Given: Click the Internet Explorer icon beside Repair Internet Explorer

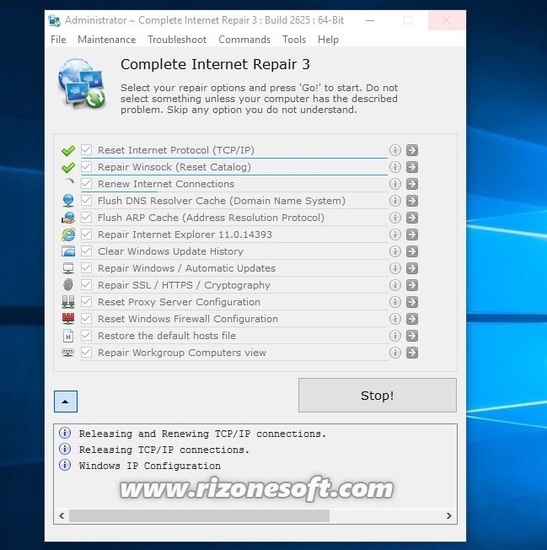Looking at the screenshot, I should pos(68,234).
